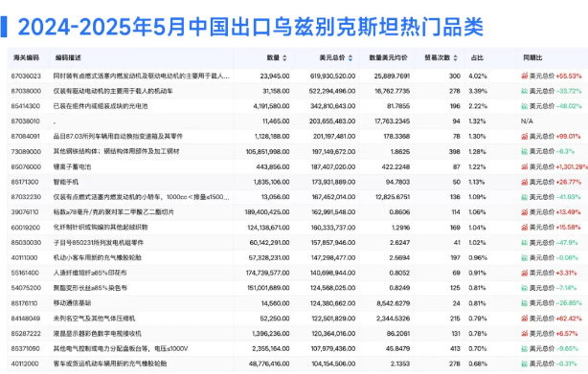Sort by the 数量 column arrows
This screenshot has width=588, height=374.
coord(284,58)
